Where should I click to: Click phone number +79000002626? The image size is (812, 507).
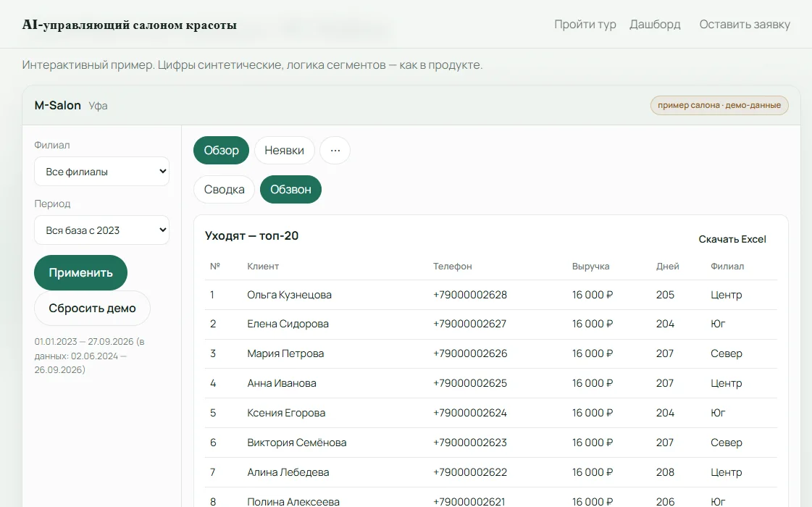(470, 353)
